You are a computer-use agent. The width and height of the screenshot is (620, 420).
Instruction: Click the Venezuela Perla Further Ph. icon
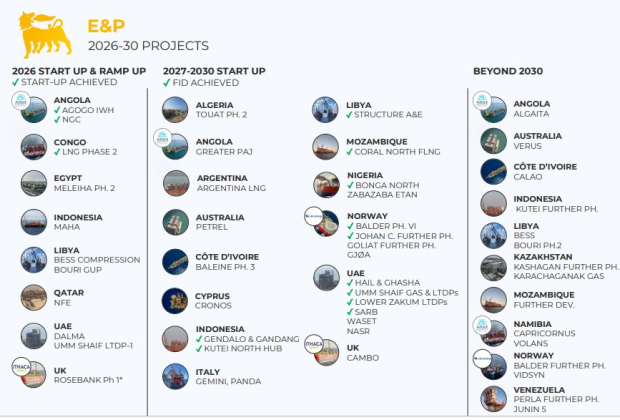494,399
